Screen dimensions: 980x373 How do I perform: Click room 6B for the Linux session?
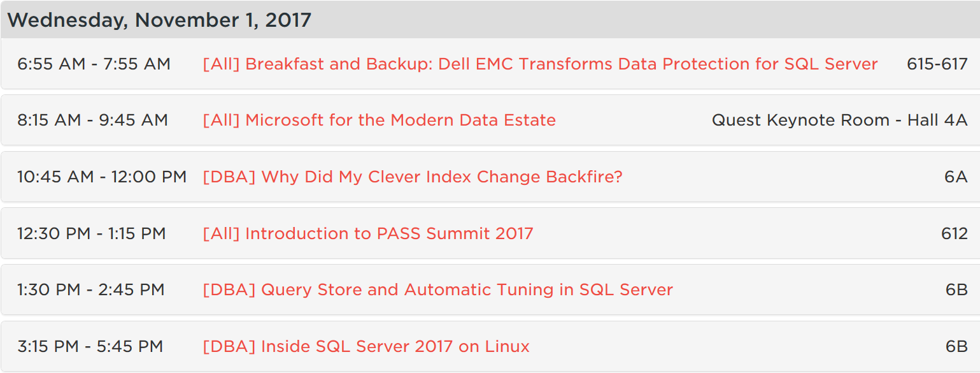point(956,347)
